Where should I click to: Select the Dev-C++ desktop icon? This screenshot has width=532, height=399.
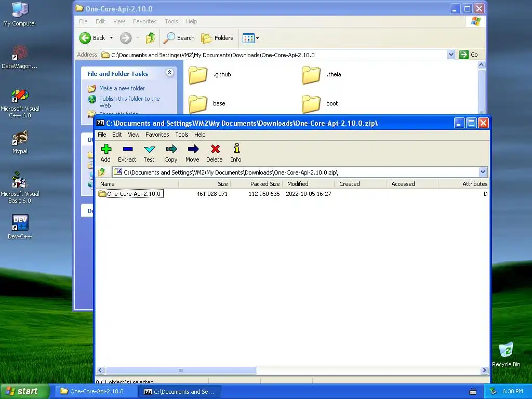click(20, 227)
